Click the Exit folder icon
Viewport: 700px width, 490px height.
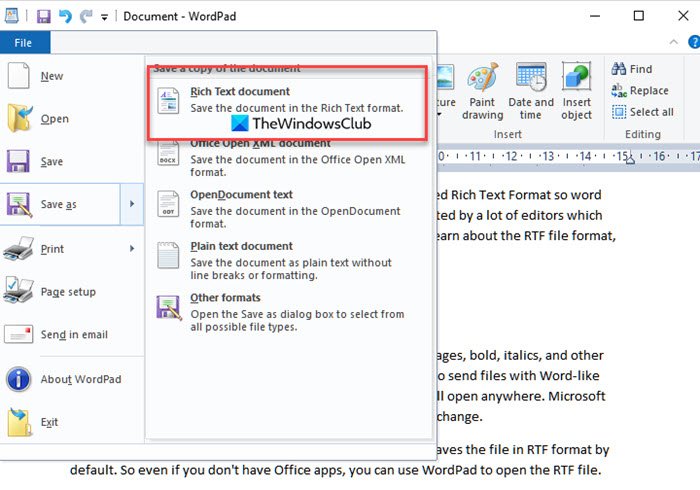click(20, 422)
